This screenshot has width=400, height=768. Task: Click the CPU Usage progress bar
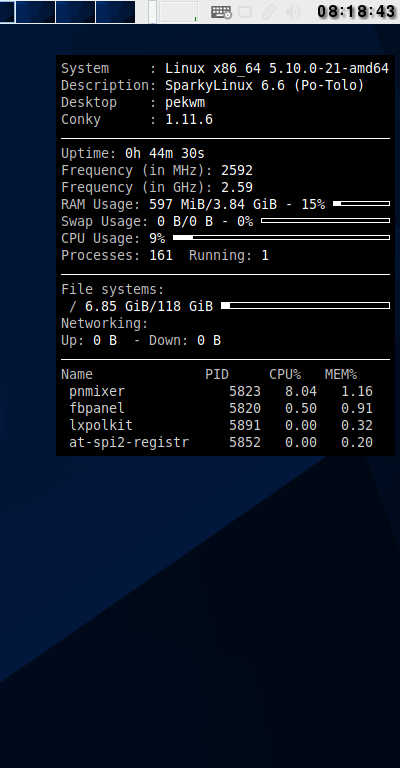(x=282, y=238)
